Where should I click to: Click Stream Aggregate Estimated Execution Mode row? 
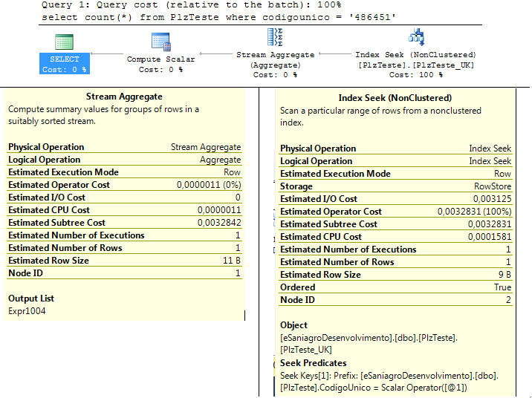click(x=124, y=172)
